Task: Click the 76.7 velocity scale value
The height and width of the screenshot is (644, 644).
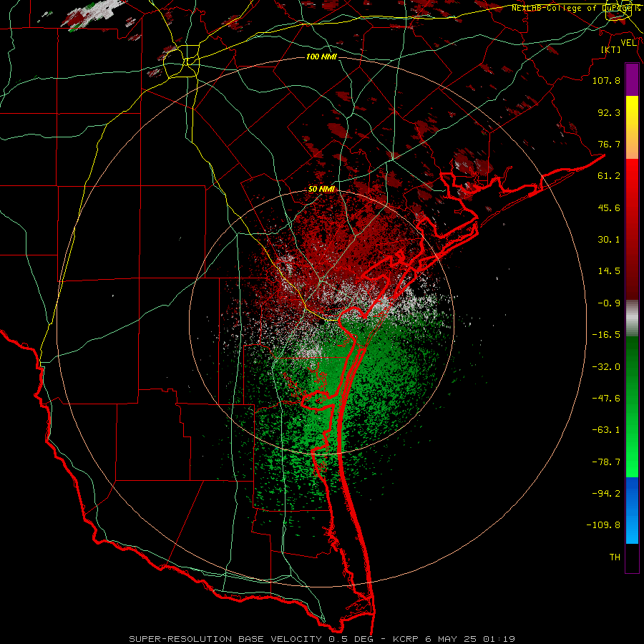Action: [609, 144]
